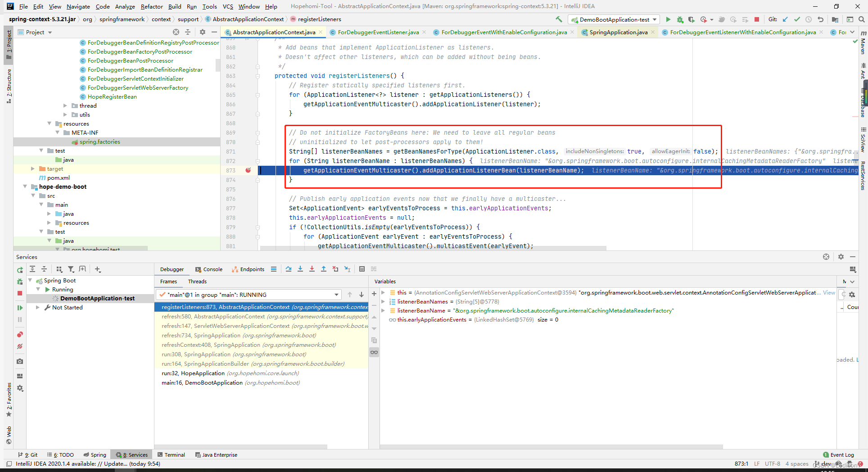This screenshot has width=868, height=472.
Task: Build project with the hammer icon
Action: (x=559, y=19)
